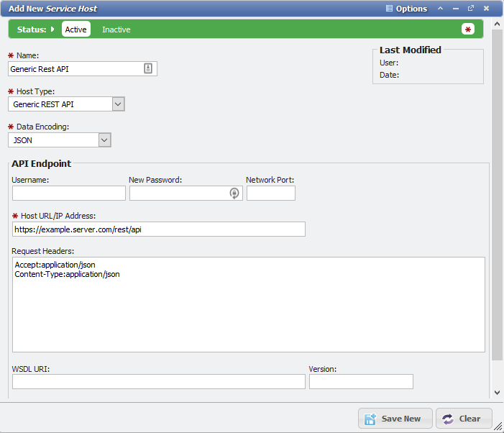
Task: Click the resize grip at the window corner
Action: (498, 427)
